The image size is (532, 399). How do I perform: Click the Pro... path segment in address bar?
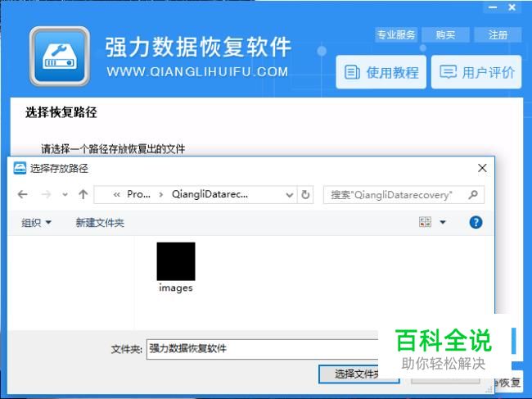tap(138, 194)
